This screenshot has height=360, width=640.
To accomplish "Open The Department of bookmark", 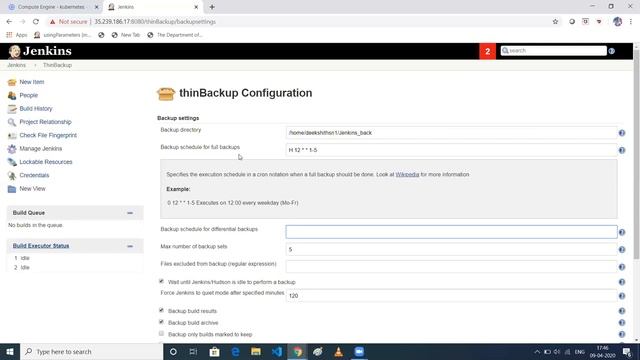I will 175,35.
